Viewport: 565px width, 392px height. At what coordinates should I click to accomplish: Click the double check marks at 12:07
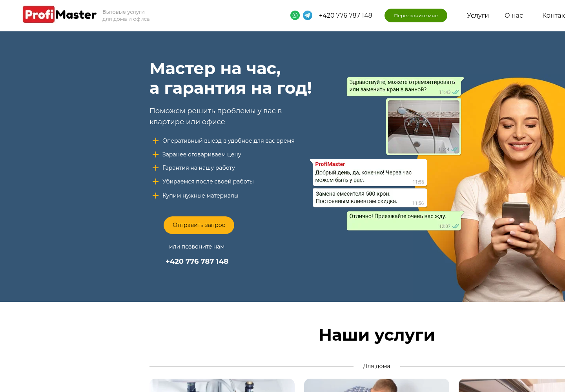pos(456,226)
